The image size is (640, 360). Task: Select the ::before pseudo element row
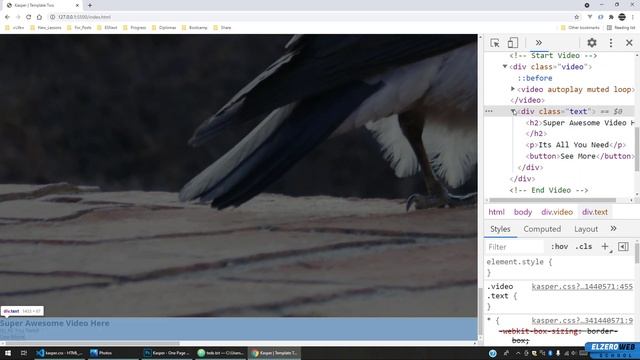tap(535, 78)
